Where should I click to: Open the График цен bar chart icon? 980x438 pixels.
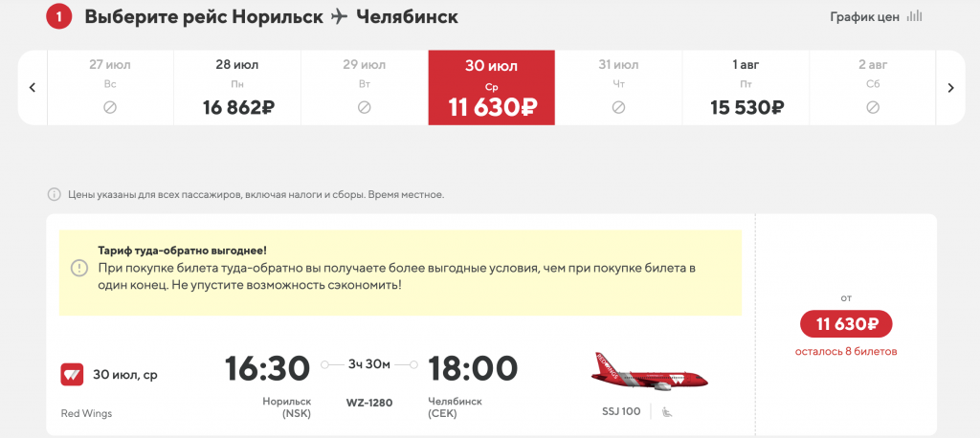pyautogui.click(x=914, y=17)
